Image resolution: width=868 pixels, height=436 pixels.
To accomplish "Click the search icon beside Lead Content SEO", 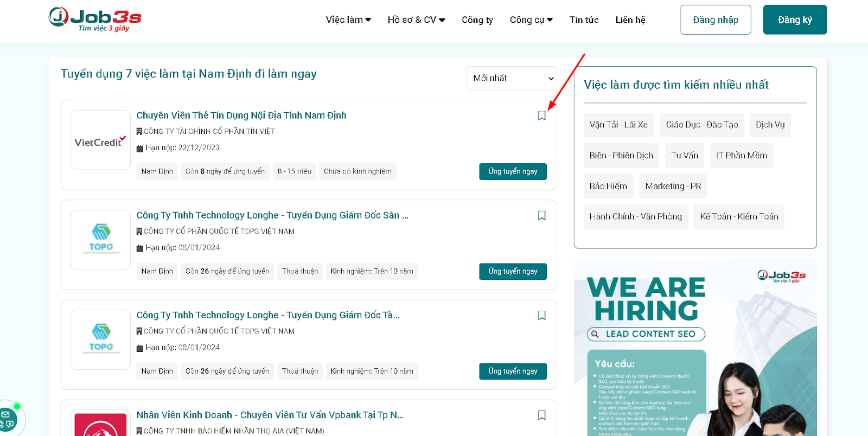I will pyautogui.click(x=595, y=334).
